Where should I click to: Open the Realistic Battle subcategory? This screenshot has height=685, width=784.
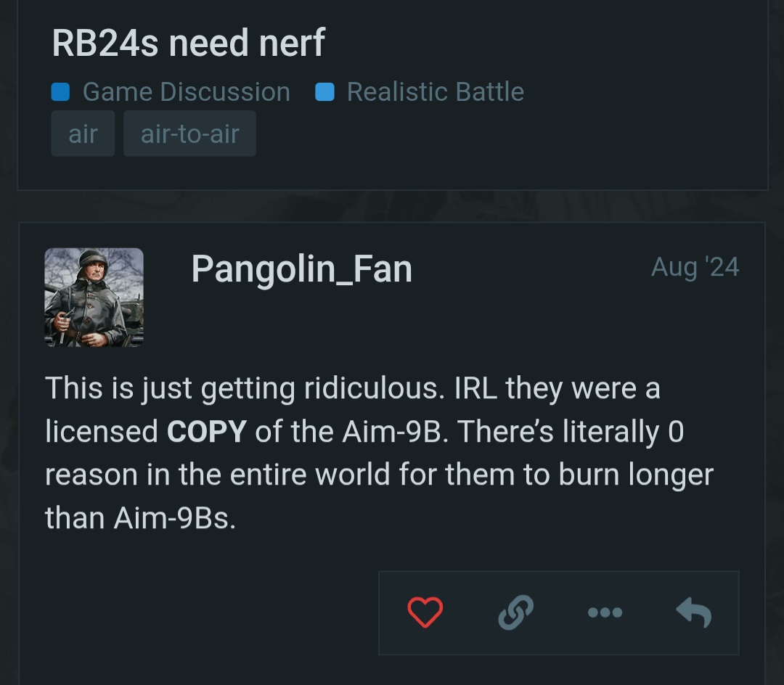[435, 92]
